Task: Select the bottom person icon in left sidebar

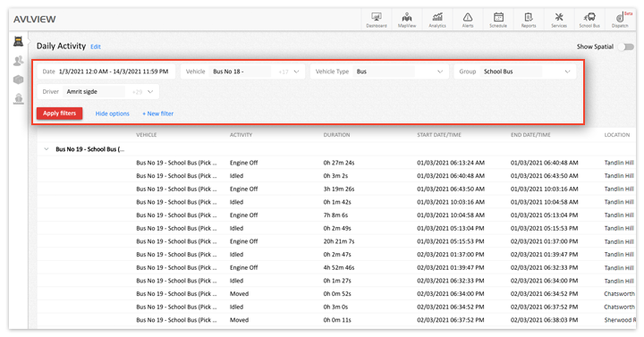Action: coord(19,99)
